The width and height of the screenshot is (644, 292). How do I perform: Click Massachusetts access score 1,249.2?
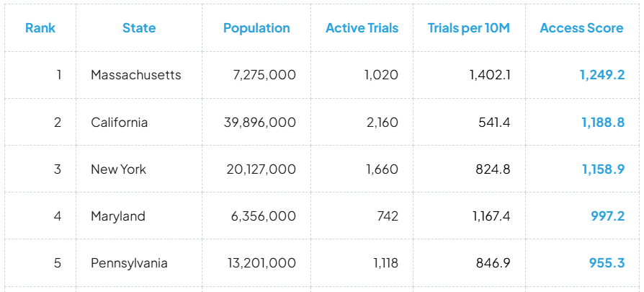tap(601, 75)
